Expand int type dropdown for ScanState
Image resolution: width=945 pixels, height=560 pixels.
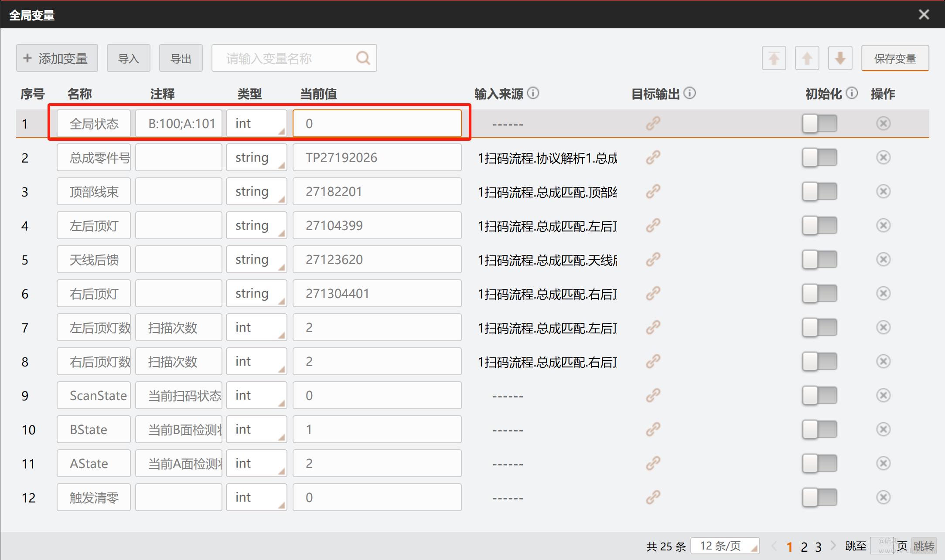[x=256, y=395]
